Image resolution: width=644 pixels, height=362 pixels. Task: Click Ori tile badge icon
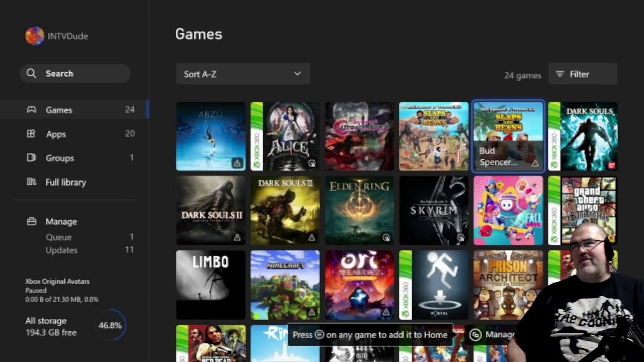386,312
